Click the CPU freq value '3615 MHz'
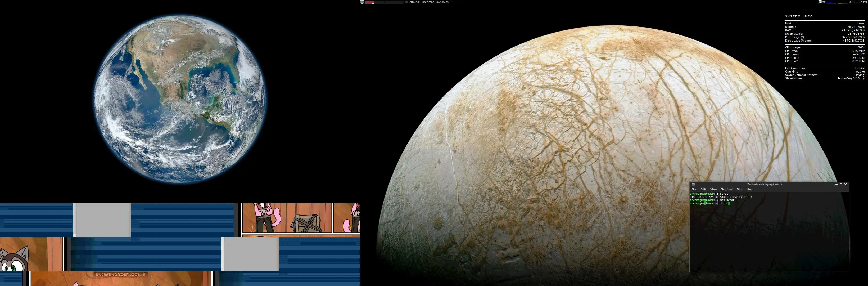868x286 pixels. click(x=858, y=51)
